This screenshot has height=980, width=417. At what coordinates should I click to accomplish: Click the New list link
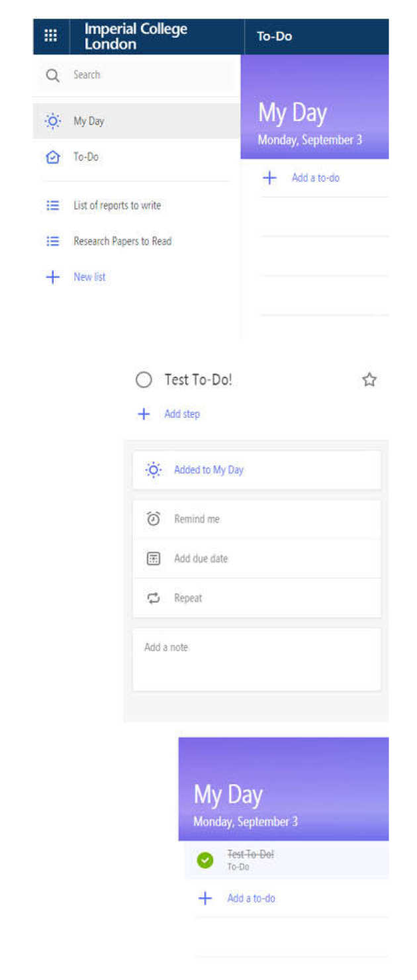tap(89, 277)
